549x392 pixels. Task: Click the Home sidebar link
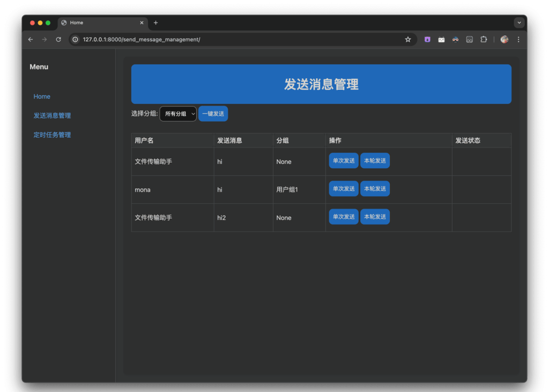pyautogui.click(x=42, y=97)
